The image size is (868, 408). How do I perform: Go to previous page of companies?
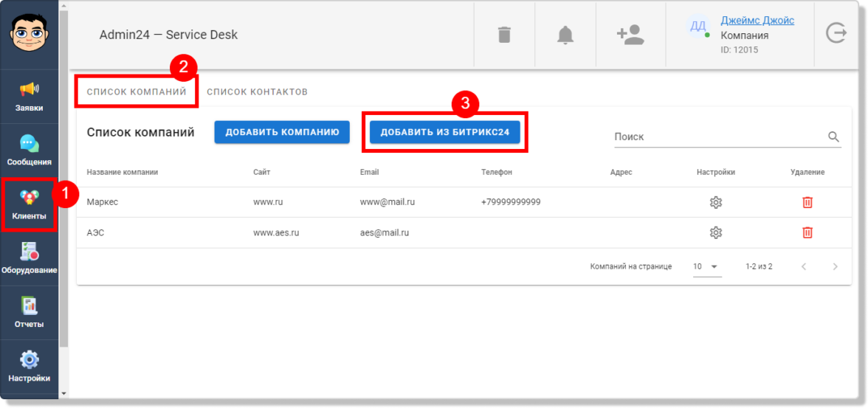804,266
